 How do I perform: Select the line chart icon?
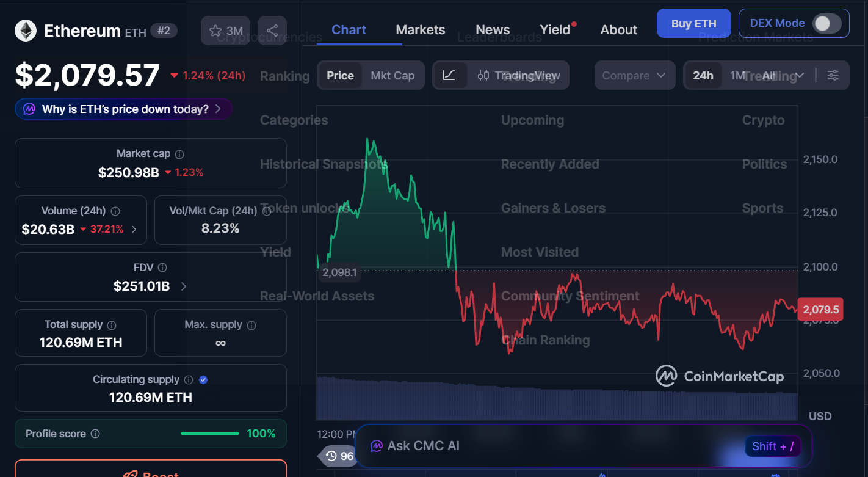(449, 75)
